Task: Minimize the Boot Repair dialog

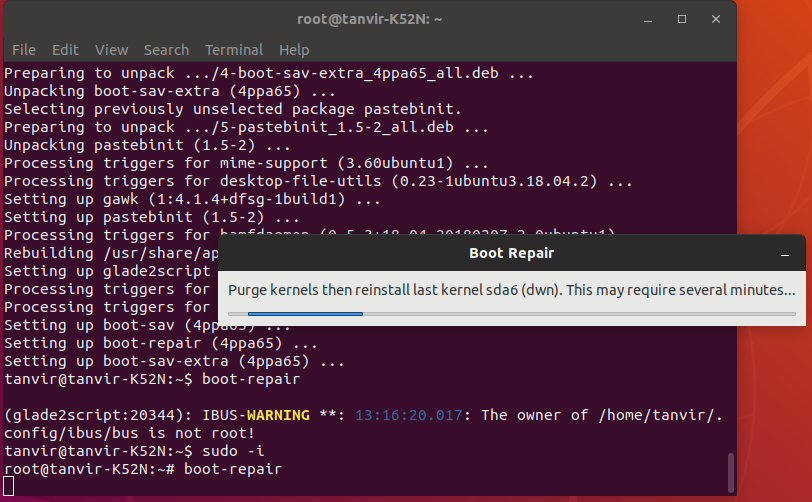Action: tap(785, 254)
